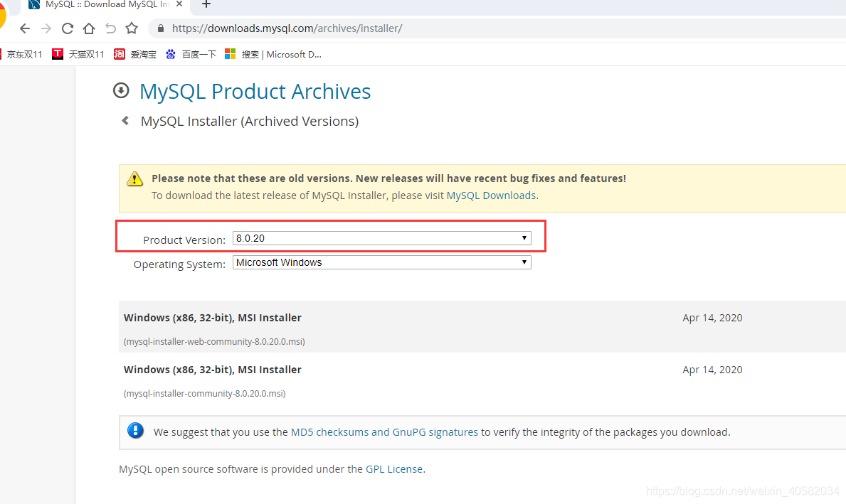Click the MySQL Product Archives heading
Image resolution: width=846 pixels, height=504 pixels.
coord(255,92)
